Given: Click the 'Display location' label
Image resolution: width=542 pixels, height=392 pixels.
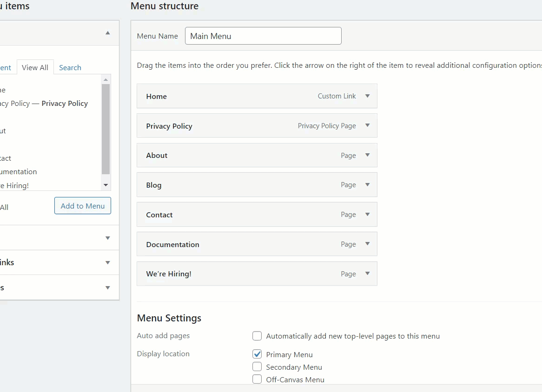Looking at the screenshot, I should coord(163,353).
